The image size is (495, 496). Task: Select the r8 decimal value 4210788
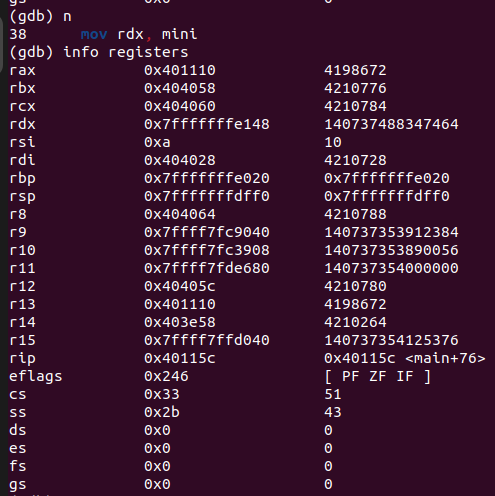click(355, 214)
